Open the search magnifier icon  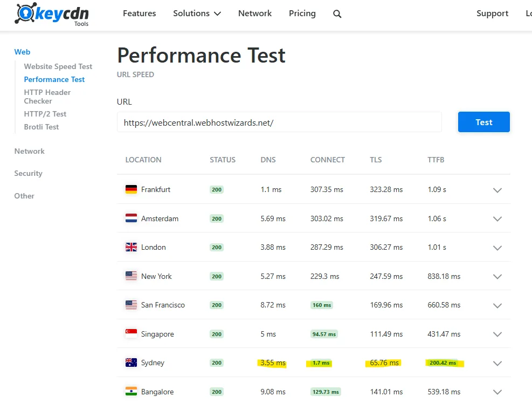click(337, 14)
